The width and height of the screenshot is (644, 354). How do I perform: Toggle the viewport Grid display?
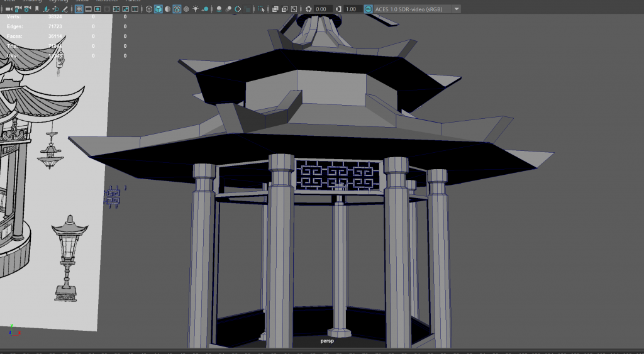click(x=79, y=9)
